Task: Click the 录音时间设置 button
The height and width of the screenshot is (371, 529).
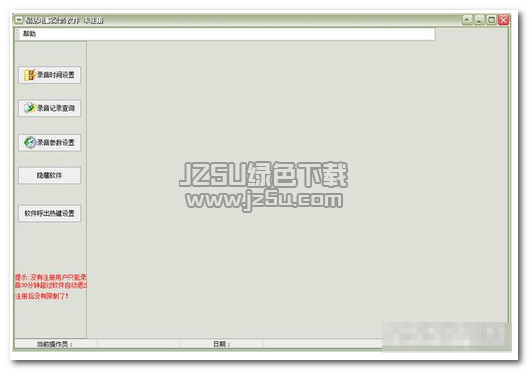Action: click(50, 75)
